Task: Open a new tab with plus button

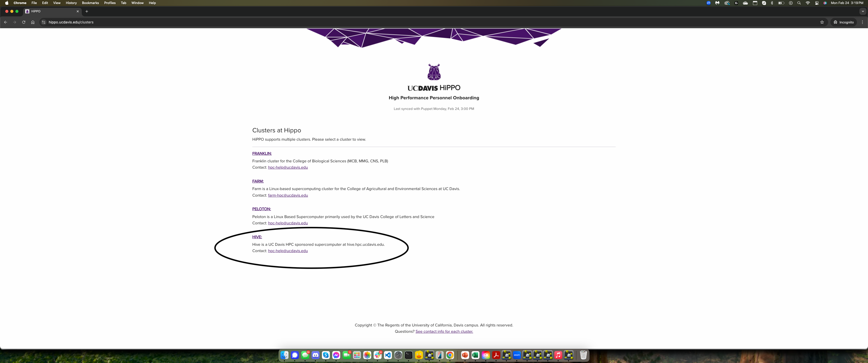Action: pyautogui.click(x=87, y=11)
